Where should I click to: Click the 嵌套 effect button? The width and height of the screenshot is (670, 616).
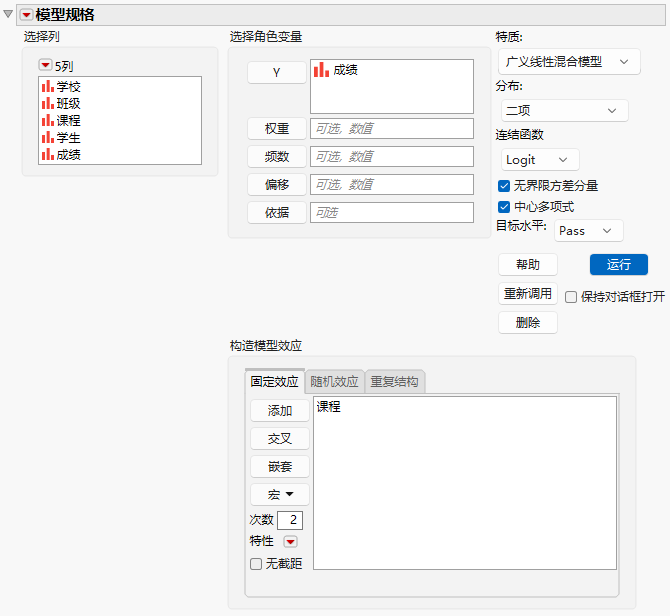point(279,466)
